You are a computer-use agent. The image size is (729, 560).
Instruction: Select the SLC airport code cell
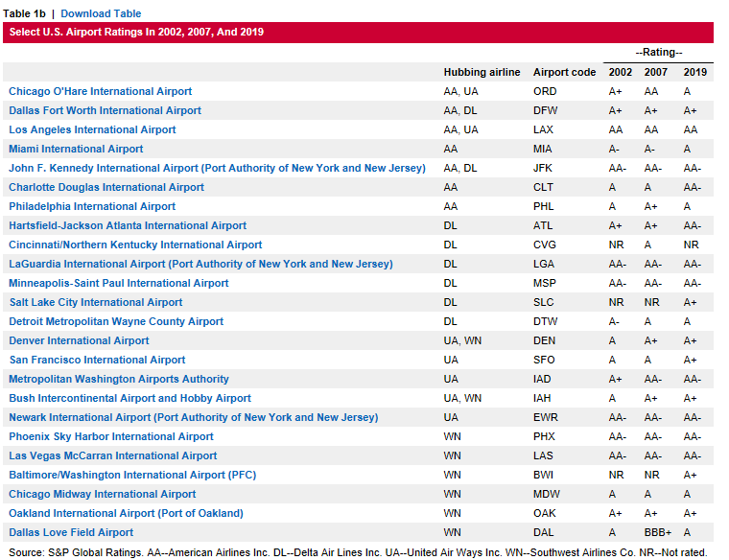pos(544,302)
